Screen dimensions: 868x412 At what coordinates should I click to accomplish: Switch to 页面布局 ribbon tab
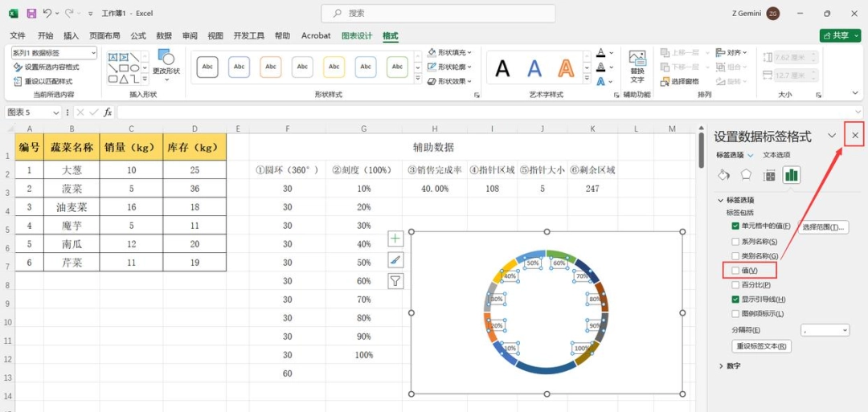pos(104,35)
